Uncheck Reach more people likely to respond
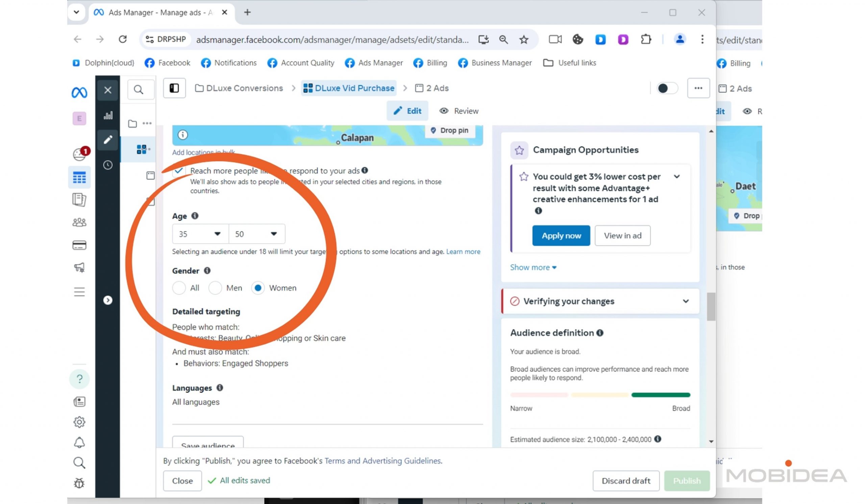This screenshot has height=504, width=865. [x=178, y=171]
